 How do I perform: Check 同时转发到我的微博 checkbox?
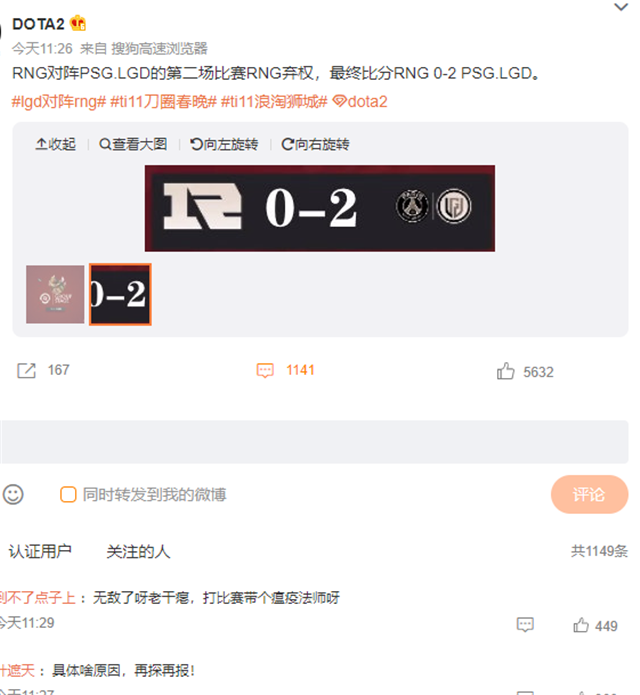(68, 494)
